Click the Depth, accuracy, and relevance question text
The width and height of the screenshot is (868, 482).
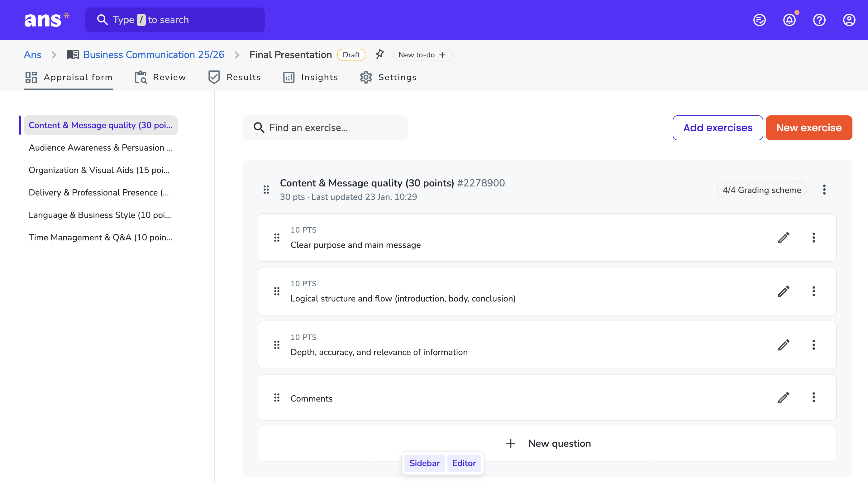(379, 352)
